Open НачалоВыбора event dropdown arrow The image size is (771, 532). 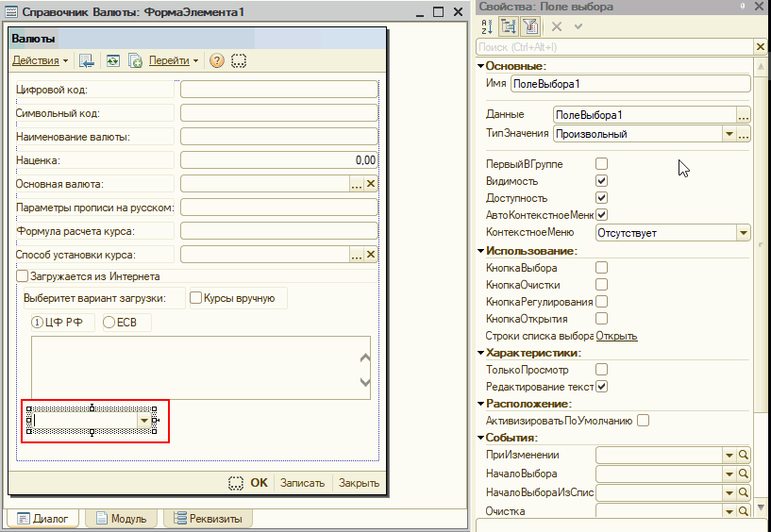pos(729,474)
